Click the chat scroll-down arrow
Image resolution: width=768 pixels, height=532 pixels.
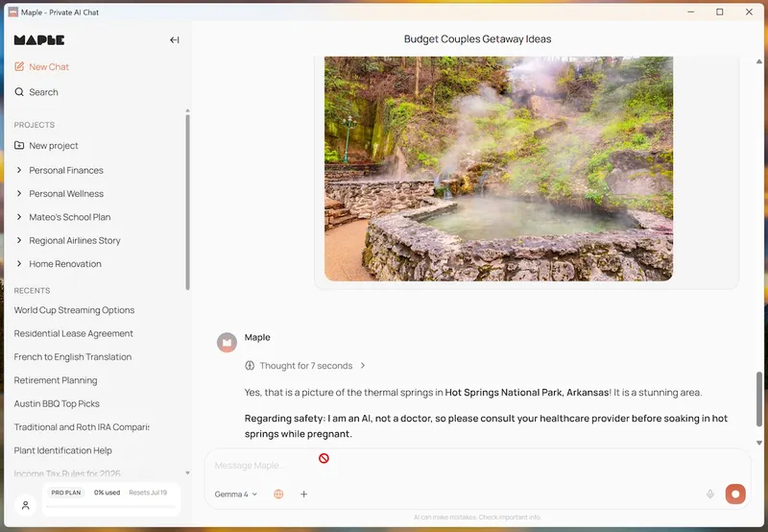[x=759, y=443]
